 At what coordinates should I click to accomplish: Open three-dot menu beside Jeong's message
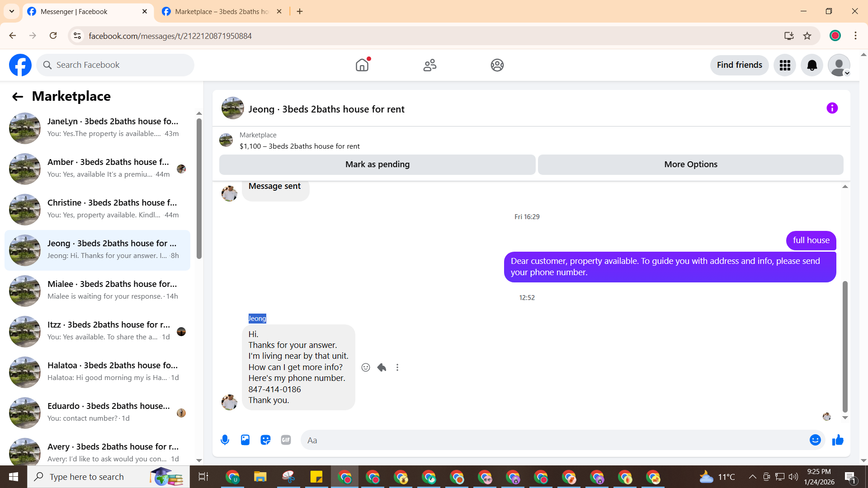[x=397, y=367]
